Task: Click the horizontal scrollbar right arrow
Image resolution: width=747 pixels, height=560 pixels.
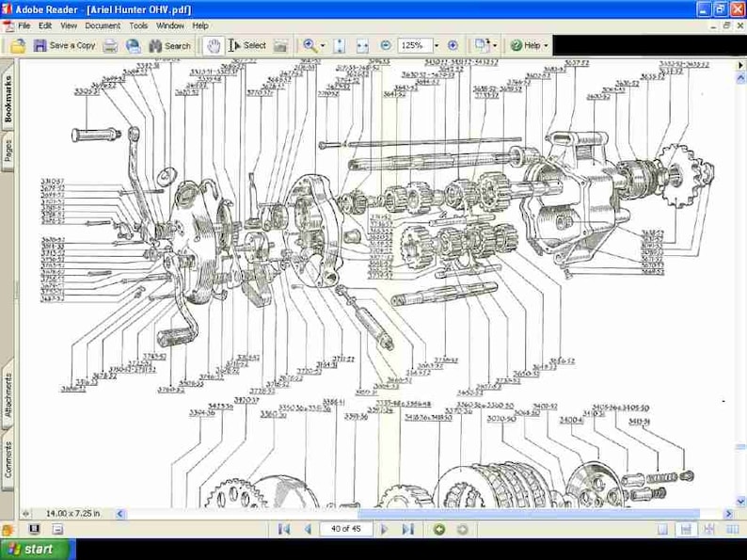Action: [x=728, y=514]
